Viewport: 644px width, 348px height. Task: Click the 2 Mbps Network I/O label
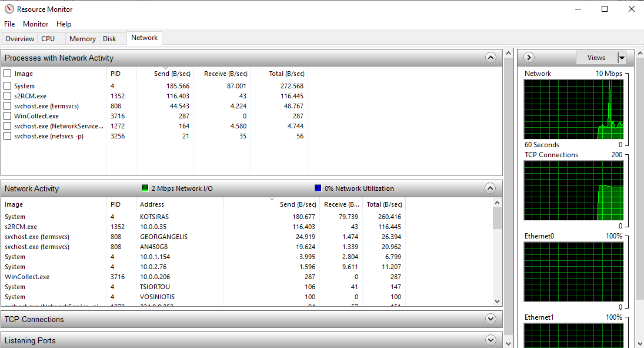click(x=182, y=188)
